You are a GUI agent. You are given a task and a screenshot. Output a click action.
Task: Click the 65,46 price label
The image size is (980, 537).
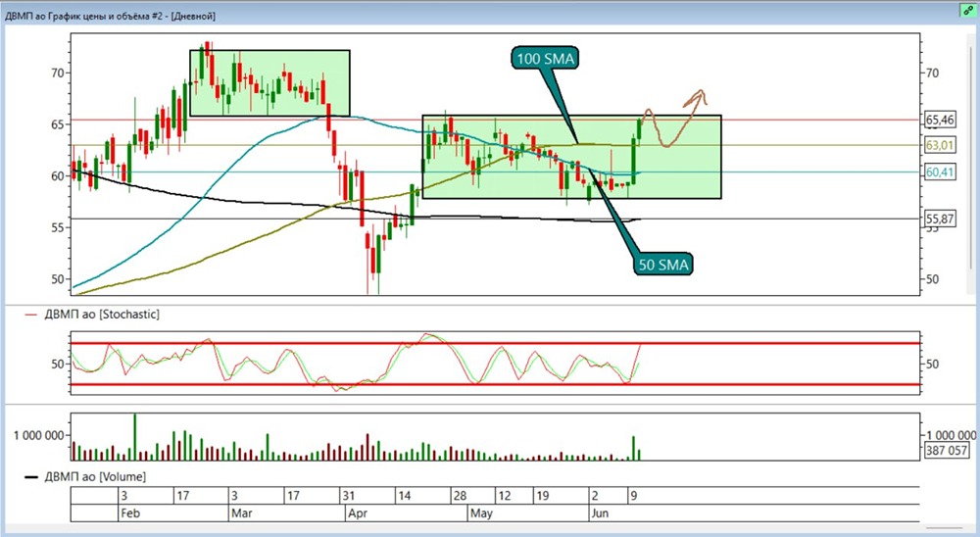pos(940,120)
